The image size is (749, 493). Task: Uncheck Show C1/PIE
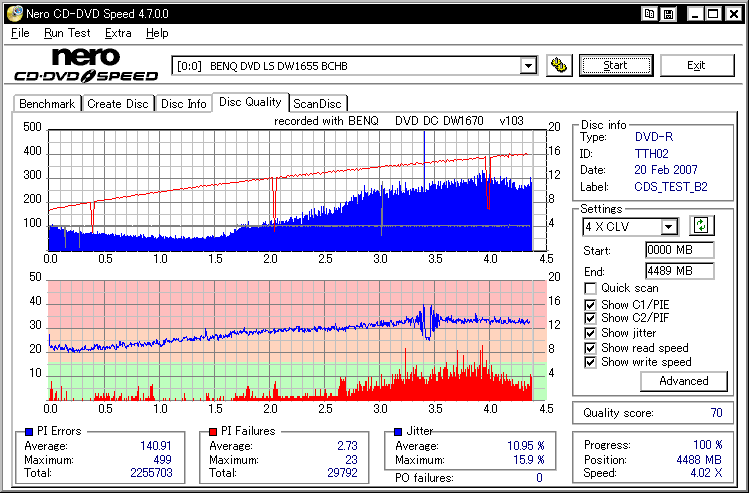590,304
